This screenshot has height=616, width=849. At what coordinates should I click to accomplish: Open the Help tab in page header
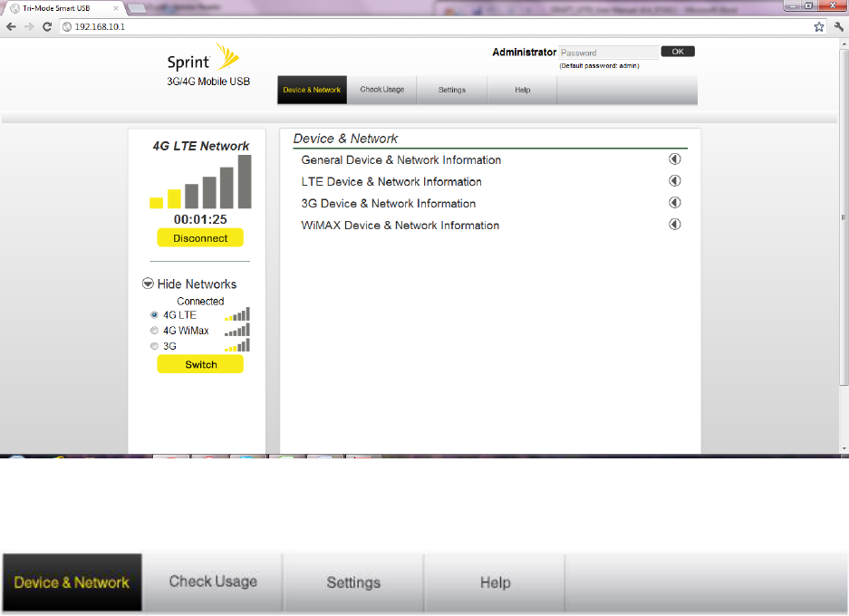[x=523, y=90]
